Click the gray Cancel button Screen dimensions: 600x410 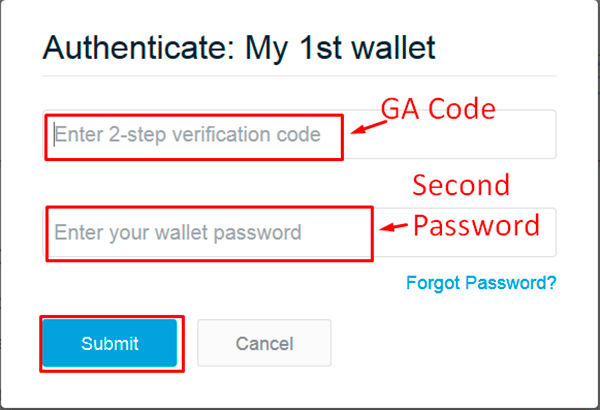(264, 343)
